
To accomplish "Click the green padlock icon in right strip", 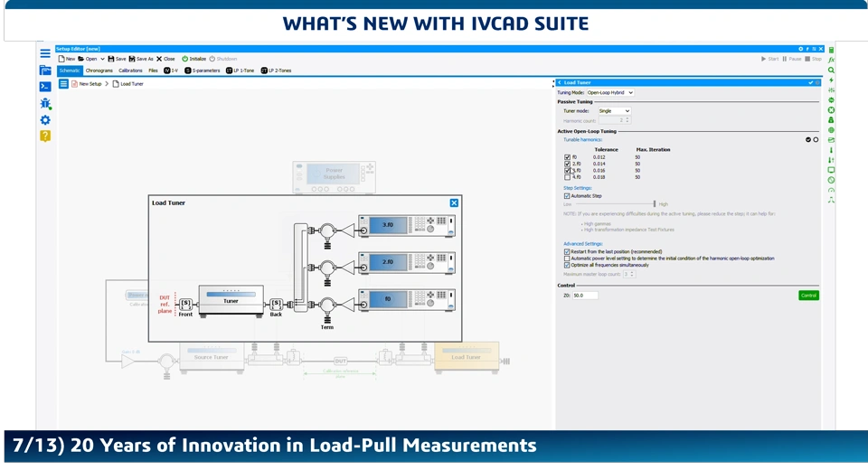I will [831, 120].
